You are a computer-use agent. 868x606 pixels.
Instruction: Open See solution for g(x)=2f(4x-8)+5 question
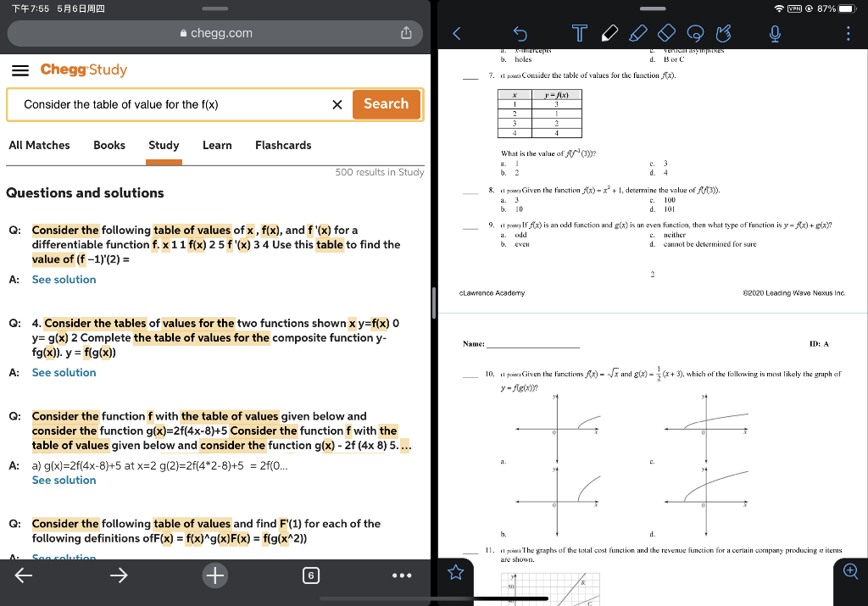[x=64, y=481]
